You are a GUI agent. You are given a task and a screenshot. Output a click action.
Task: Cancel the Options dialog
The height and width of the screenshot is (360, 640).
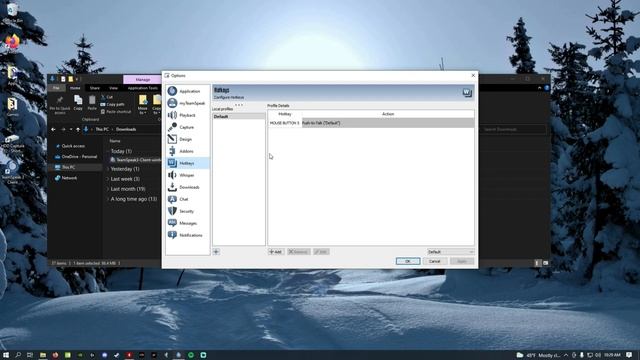435,261
